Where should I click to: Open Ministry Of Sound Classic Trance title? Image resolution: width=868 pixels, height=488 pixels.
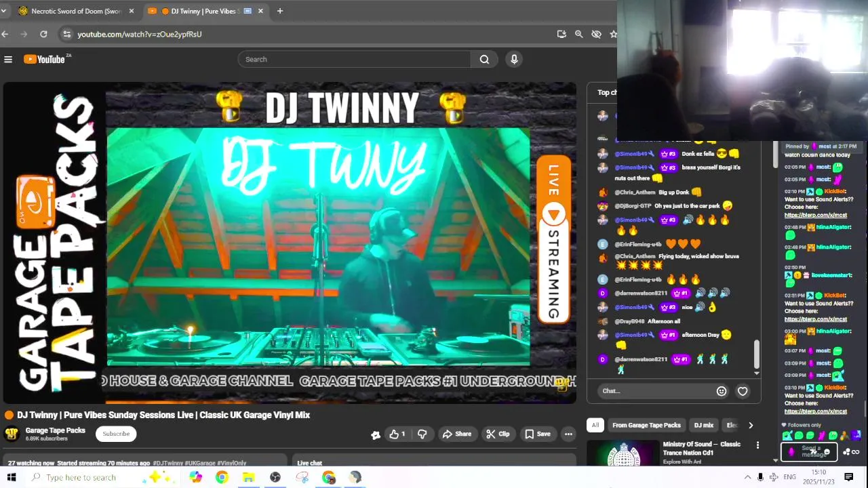(701, 448)
